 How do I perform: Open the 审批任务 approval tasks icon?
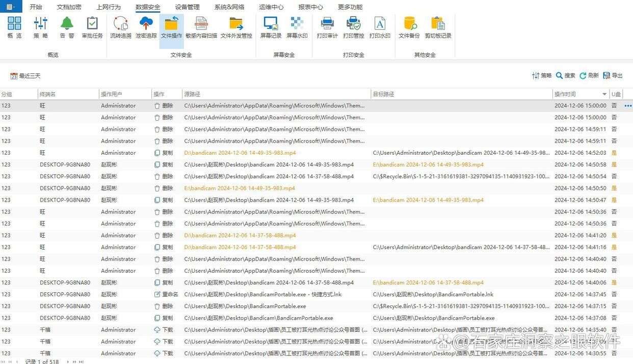point(92,26)
